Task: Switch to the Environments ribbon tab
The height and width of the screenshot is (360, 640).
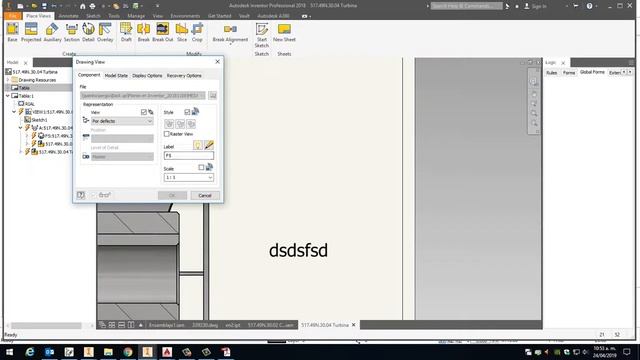Action: pyautogui.click(x=185, y=16)
